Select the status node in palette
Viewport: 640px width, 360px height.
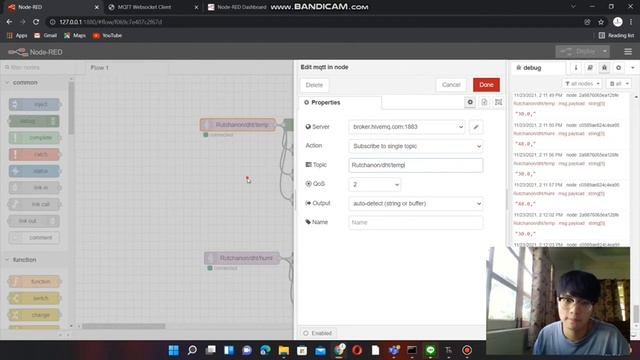click(x=34, y=171)
